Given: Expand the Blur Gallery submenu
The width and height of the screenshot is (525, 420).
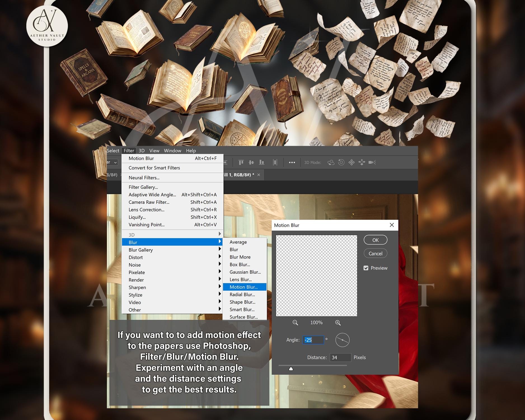Looking at the screenshot, I should pyautogui.click(x=172, y=250).
